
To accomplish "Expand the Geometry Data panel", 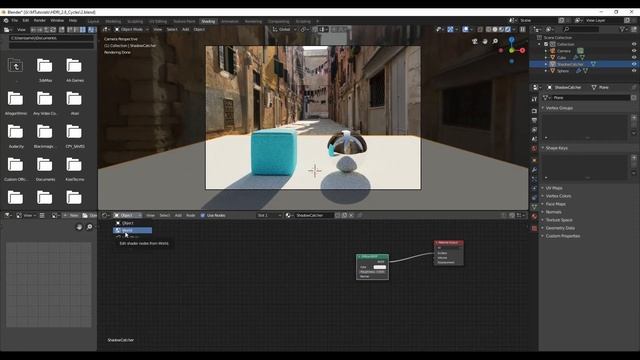I will (x=560, y=228).
